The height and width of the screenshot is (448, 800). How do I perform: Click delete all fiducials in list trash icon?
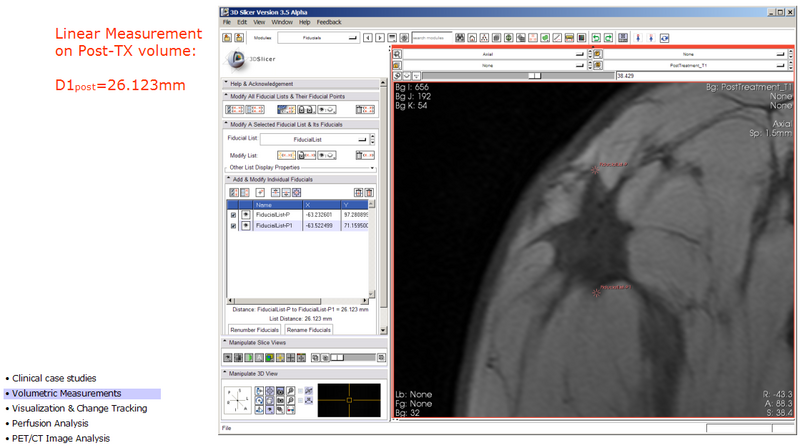click(369, 192)
